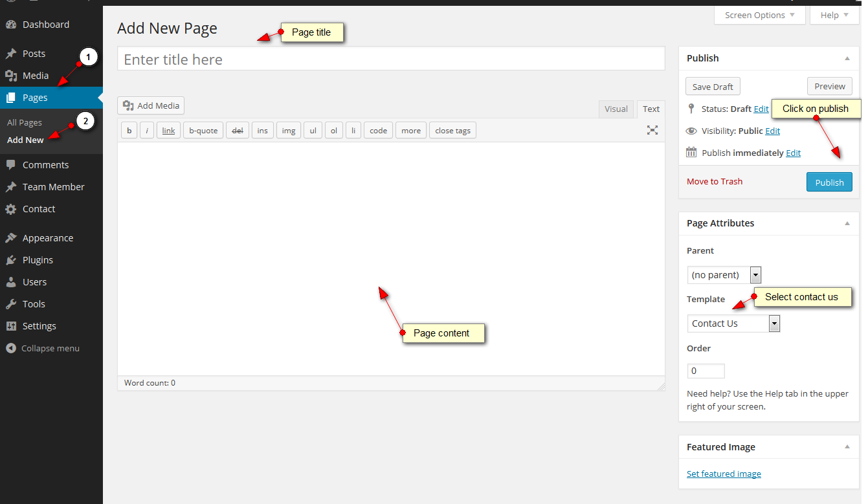This screenshot has height=504, width=868.
Task: Click the ul quicktag button
Action: pos(313,130)
